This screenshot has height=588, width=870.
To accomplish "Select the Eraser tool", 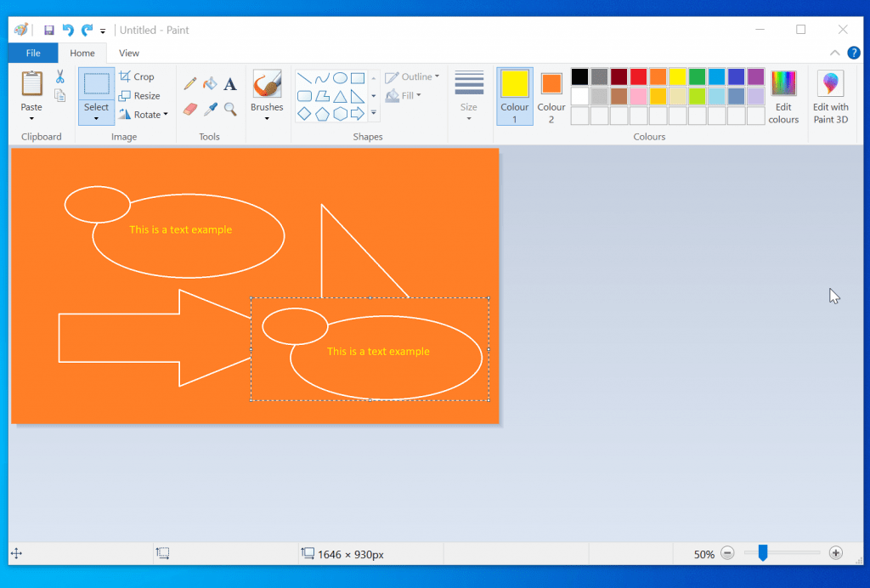I will [190, 107].
